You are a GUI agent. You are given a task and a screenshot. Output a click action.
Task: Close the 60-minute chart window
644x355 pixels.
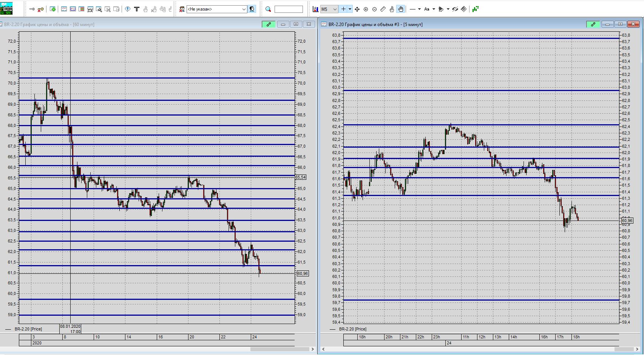point(309,24)
